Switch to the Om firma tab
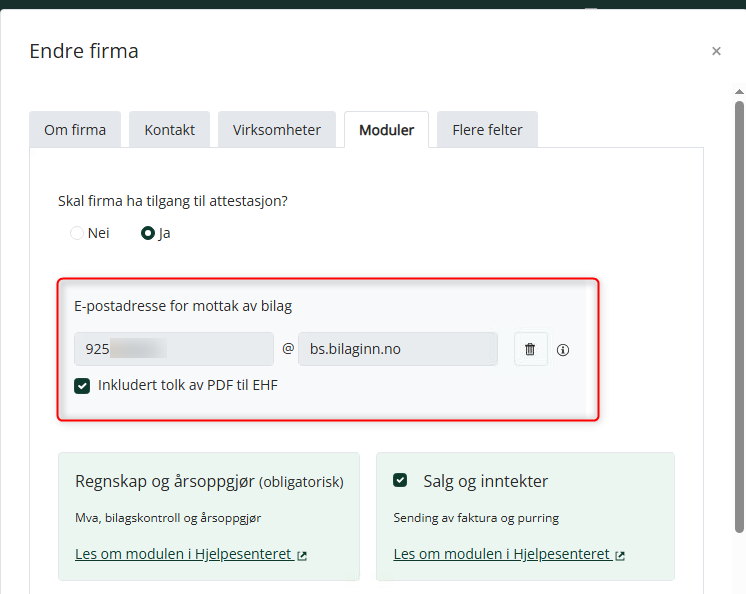Image resolution: width=746 pixels, height=594 pixels. tap(75, 130)
